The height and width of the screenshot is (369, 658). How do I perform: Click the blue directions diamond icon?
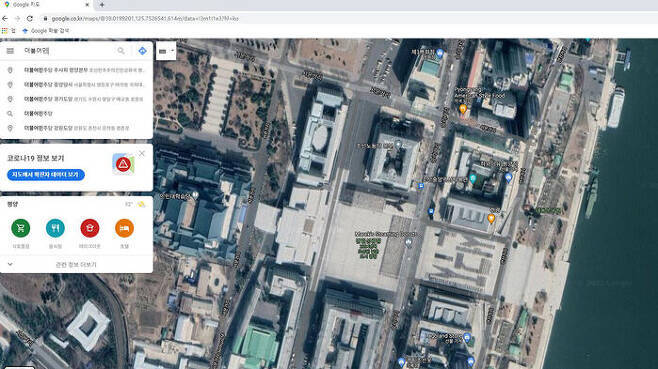142,51
